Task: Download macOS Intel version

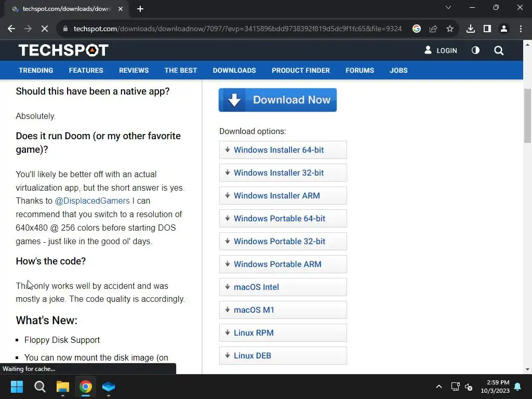Action: pyautogui.click(x=283, y=287)
